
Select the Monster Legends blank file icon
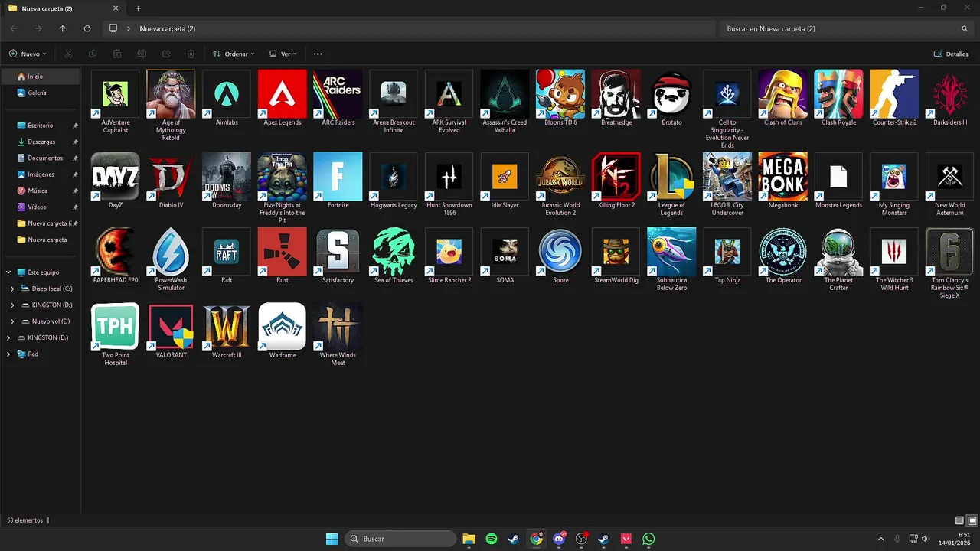tap(838, 177)
